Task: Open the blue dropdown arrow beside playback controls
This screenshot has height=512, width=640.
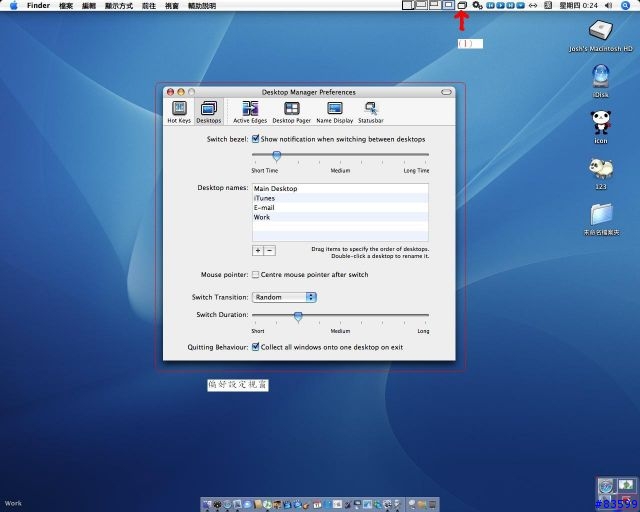Action: [x=520, y=5]
